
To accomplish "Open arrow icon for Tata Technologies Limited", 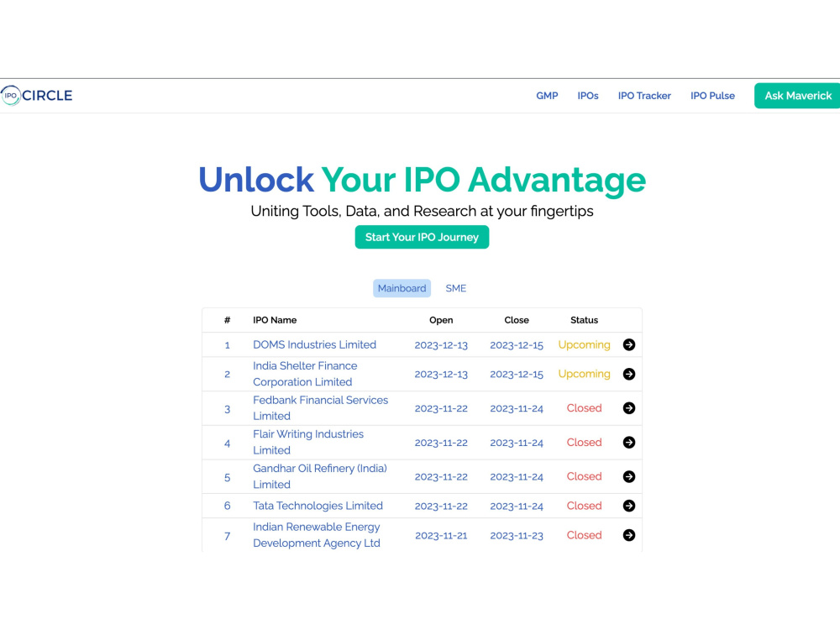I will click(629, 506).
